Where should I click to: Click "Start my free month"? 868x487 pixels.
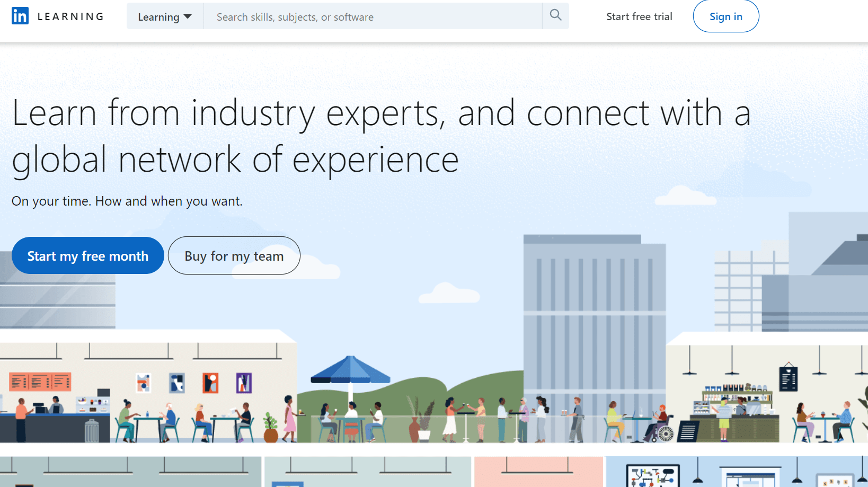87,255
